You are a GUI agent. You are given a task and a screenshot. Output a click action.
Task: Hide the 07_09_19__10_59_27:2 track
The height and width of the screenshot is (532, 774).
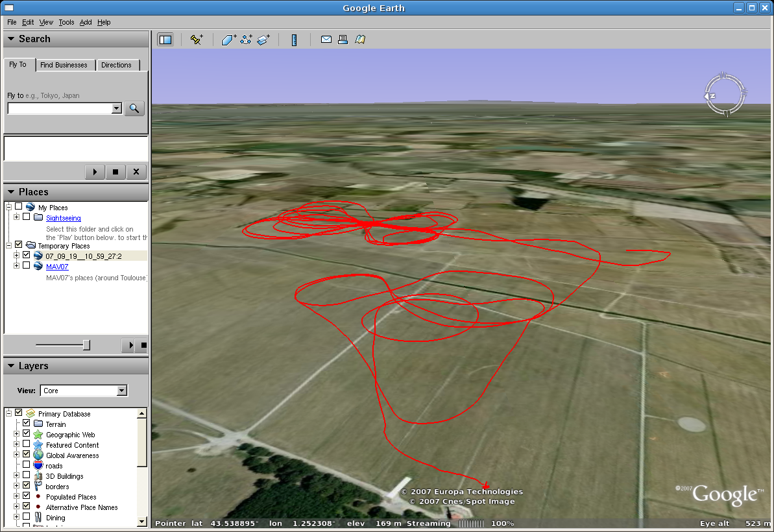pyautogui.click(x=26, y=255)
